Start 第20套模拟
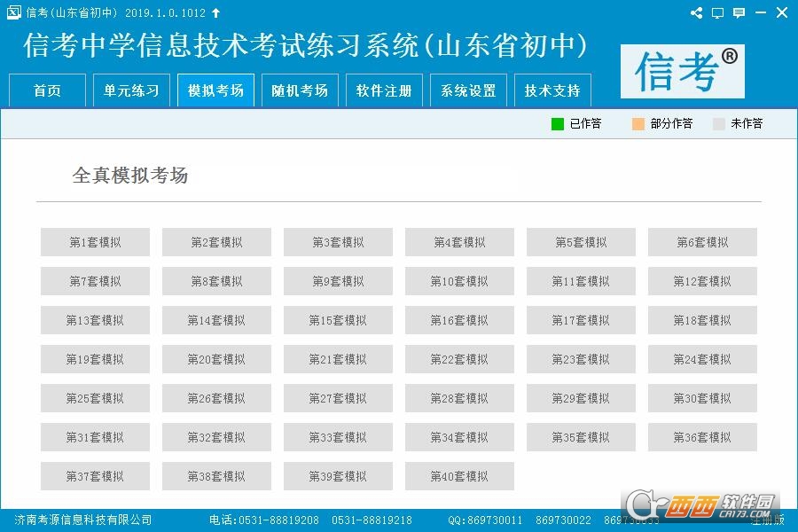 pos(217,359)
